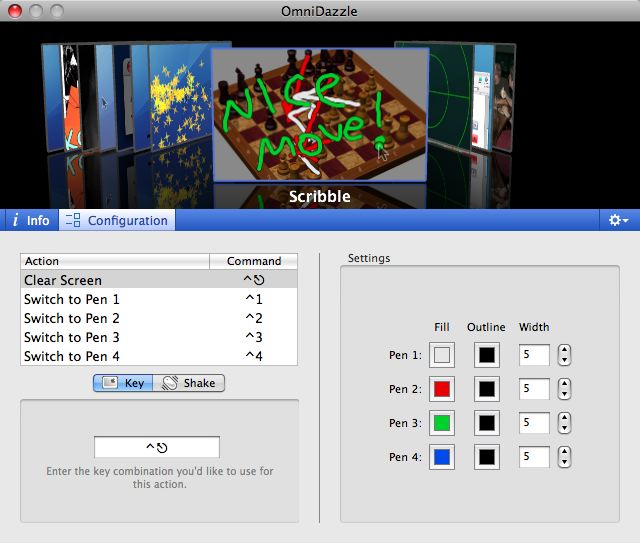The width and height of the screenshot is (640, 543).
Task: Select the Switch to Pen 3 action
Action: click(x=159, y=337)
